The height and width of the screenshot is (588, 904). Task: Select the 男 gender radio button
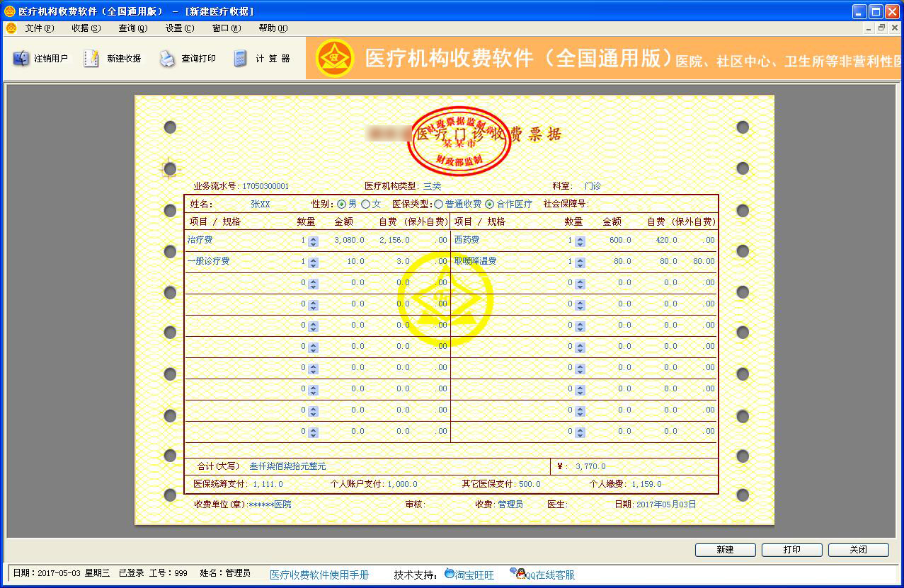341,204
